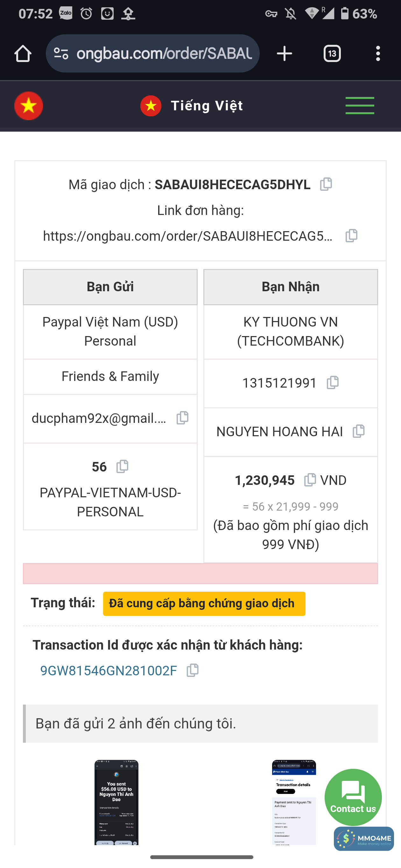Screen dimensions: 401x868
Task: Expand the green hamburger menu
Action: coord(360,106)
